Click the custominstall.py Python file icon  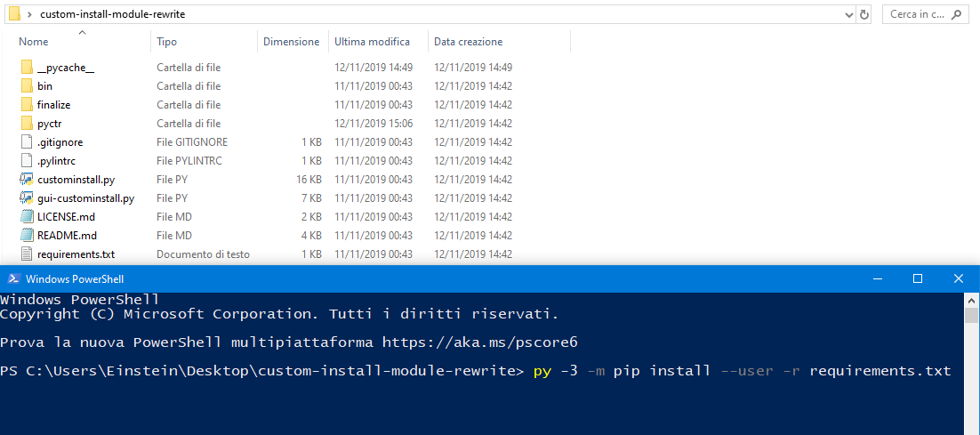[x=27, y=180]
